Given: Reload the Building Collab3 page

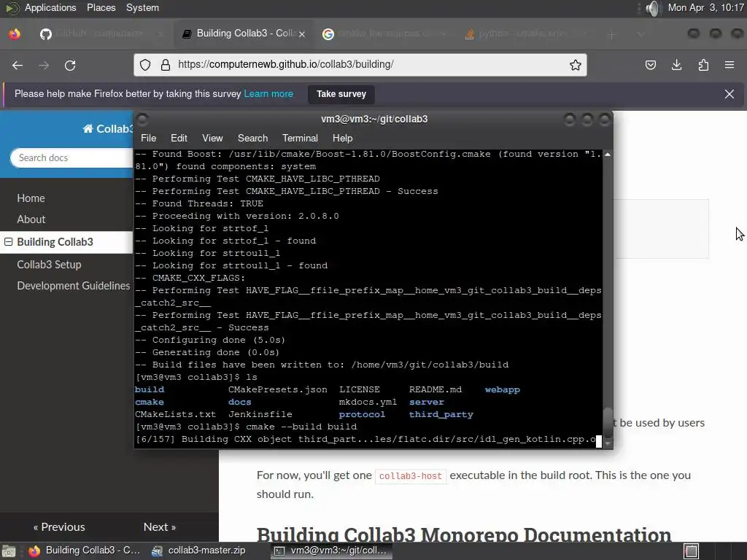Looking at the screenshot, I should coord(70,65).
